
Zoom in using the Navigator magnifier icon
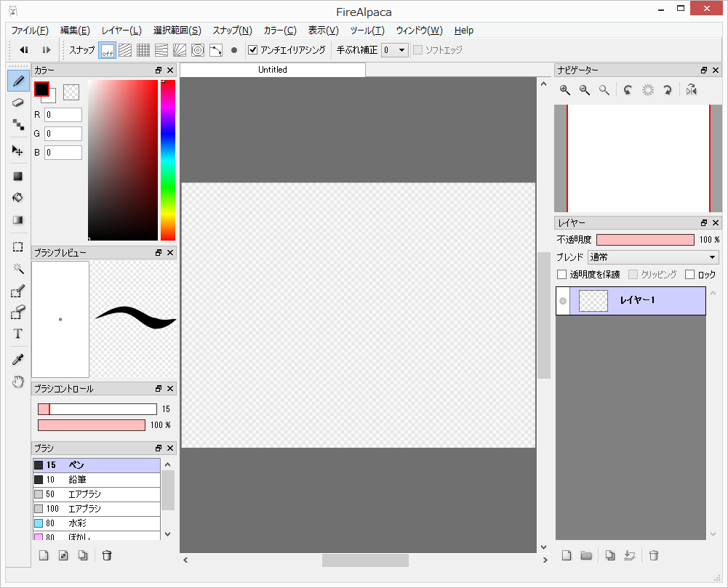click(565, 89)
